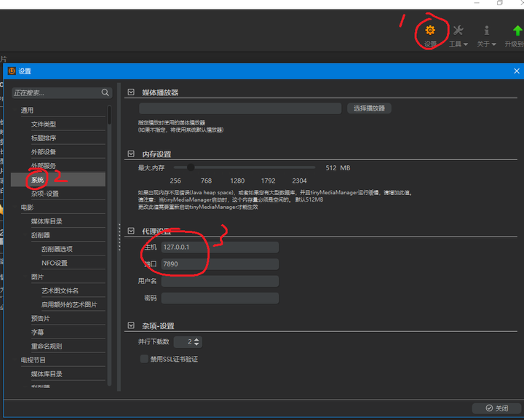Click the 2304 tick label on memory slider
Screen dimensions: 524x420
[x=299, y=181]
